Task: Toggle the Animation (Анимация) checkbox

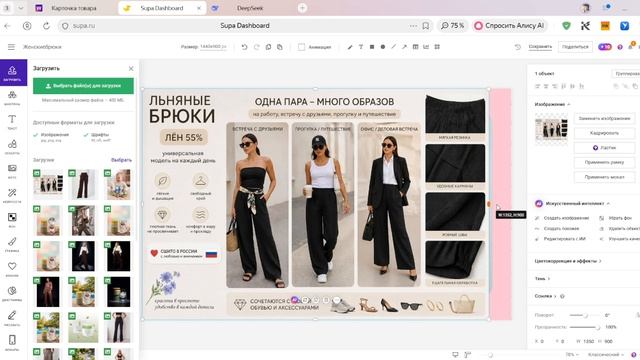Action: 301,47
